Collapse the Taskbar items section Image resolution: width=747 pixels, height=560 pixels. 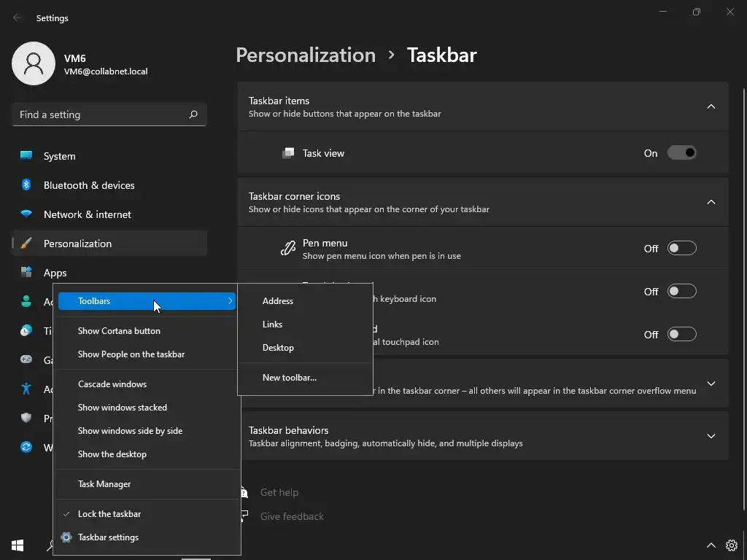[711, 106]
